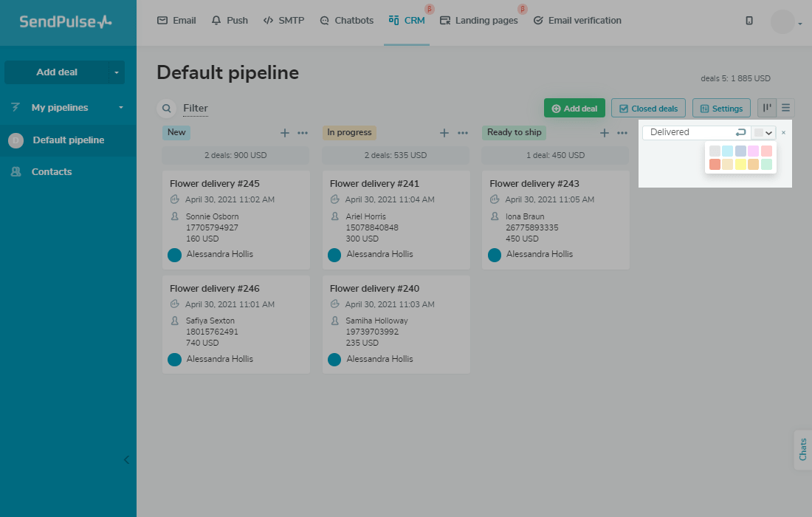812x517 pixels.
Task: Open the pipeline Settings
Action: tap(721, 108)
